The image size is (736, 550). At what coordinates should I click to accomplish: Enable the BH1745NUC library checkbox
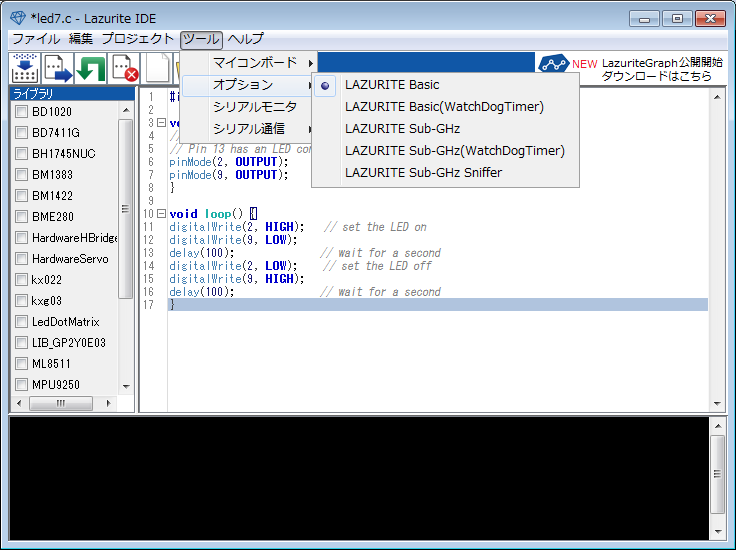pyautogui.click(x=21, y=153)
